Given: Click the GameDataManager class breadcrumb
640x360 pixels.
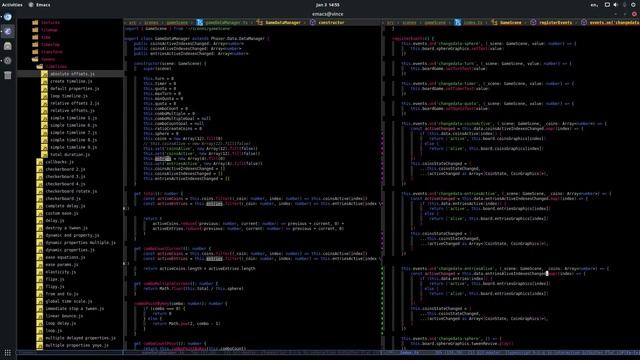Looking at the screenshot, I should tap(283, 22).
